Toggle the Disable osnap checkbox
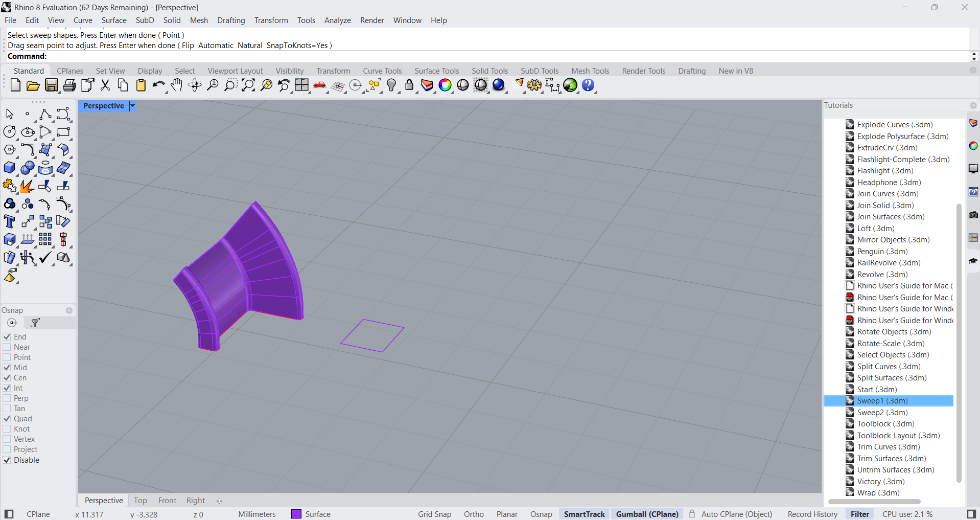 tap(7, 460)
